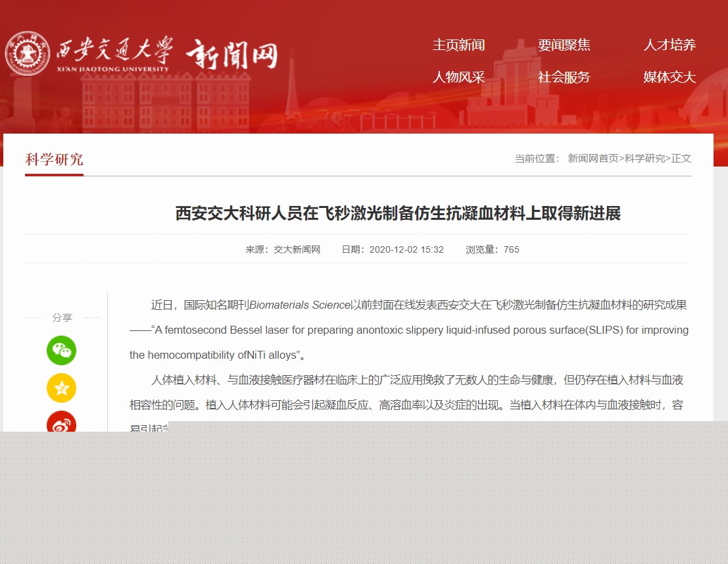Click the 浏览量 765 view counter

pyautogui.click(x=492, y=249)
